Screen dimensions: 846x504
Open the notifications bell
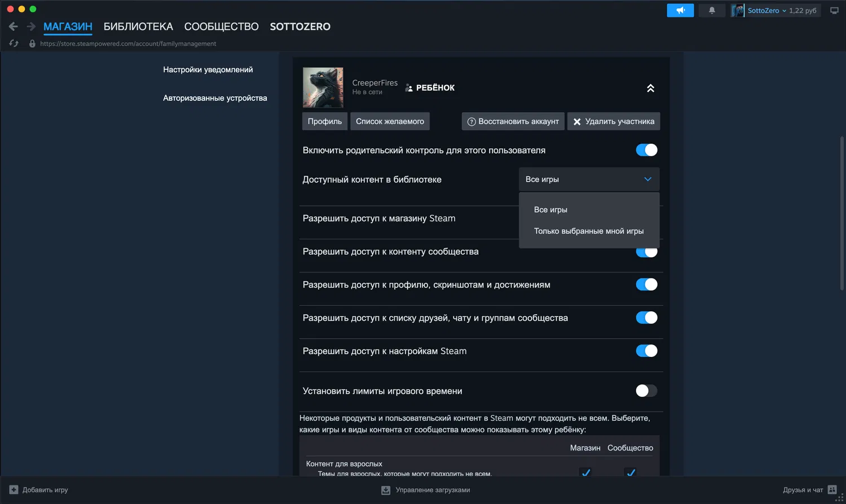coord(712,10)
